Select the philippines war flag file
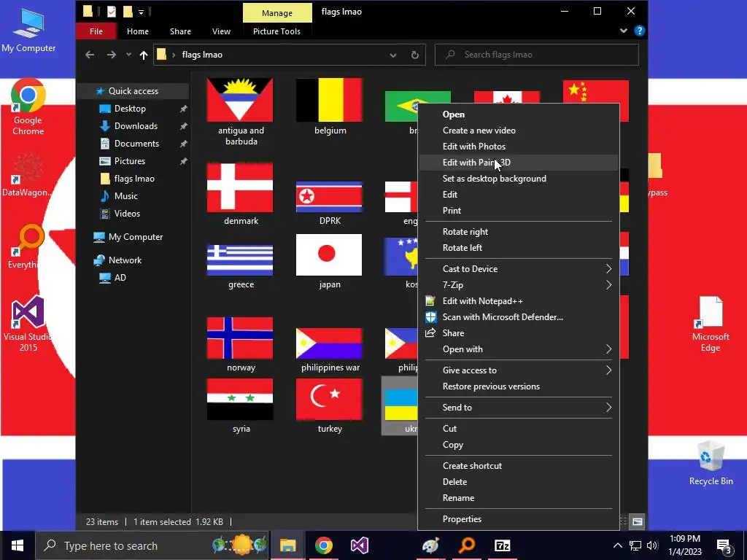This screenshot has height=560, width=747. [329, 343]
